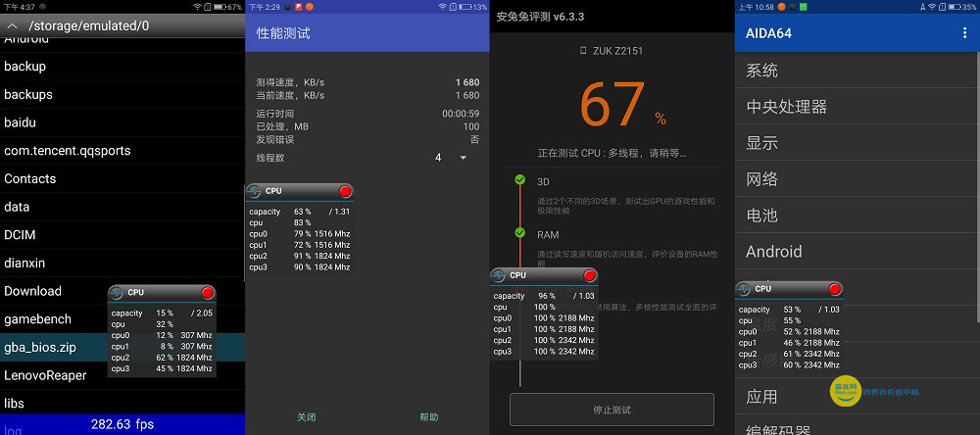980x435 pixels.
Task: Tap the 帮助 button
Action: coord(429,417)
